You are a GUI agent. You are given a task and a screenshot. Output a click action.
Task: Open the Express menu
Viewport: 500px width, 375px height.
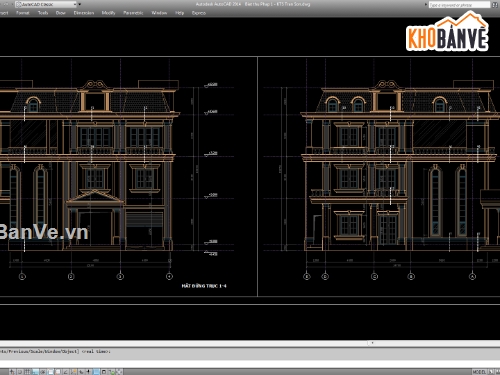[x=199, y=13]
